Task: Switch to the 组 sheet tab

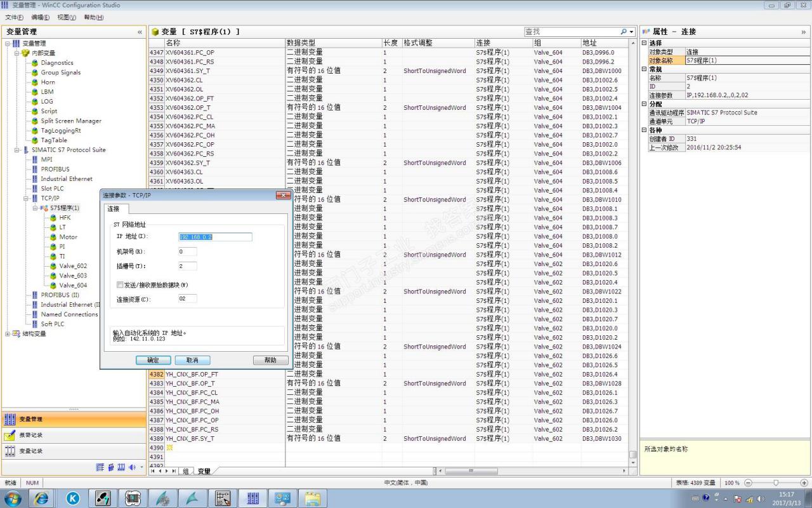Action: 186,471
